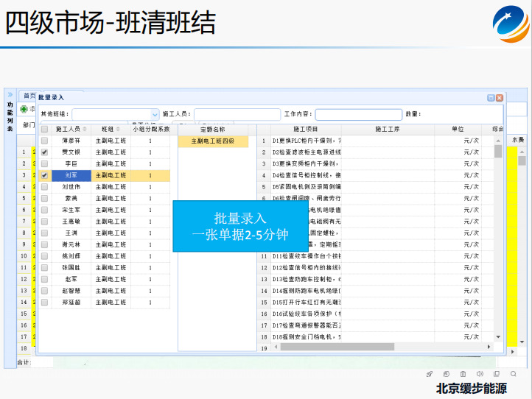
Task: Toggle the select-all checkbox in header
Action: pyautogui.click(x=44, y=129)
